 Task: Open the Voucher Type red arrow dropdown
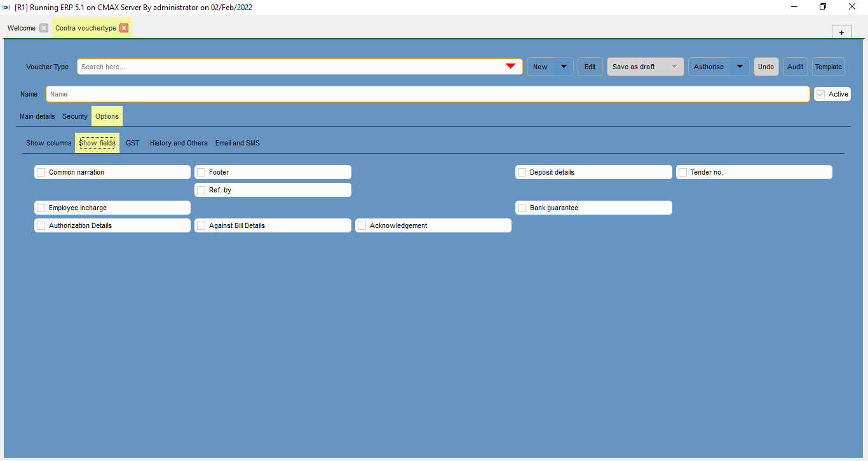click(510, 67)
